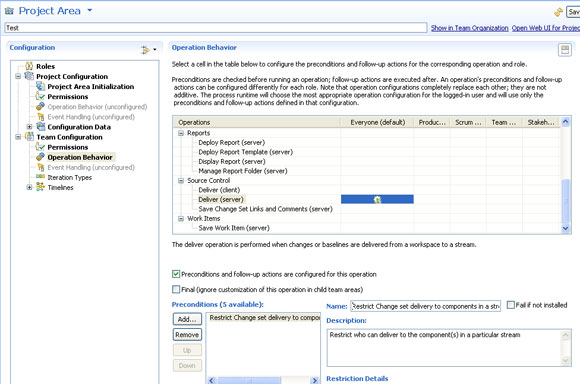The image size is (580, 384).
Task: Expand the Timelines node
Action: 29,187
